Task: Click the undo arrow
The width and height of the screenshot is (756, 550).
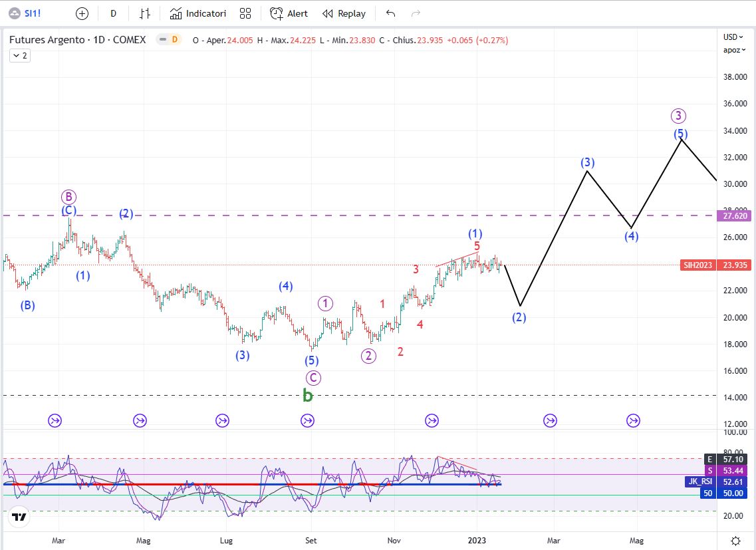Action: [390, 13]
